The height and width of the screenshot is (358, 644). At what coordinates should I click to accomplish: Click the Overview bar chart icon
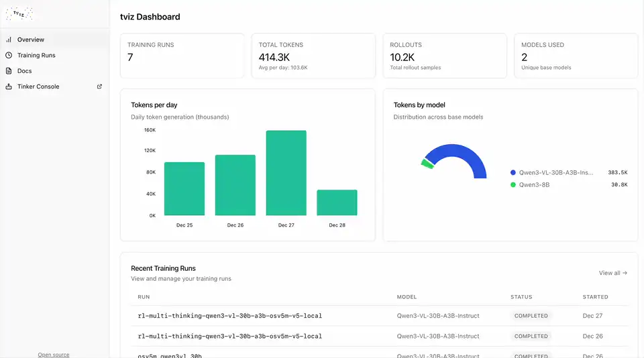(9, 40)
